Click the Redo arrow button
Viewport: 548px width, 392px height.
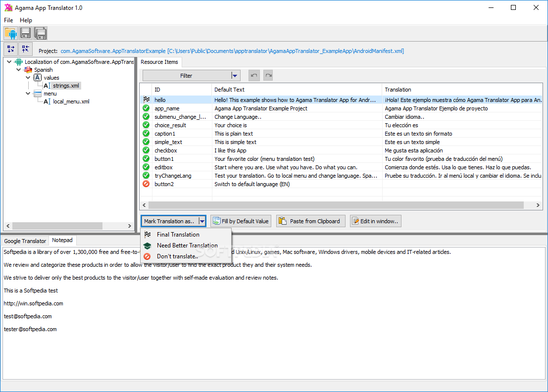click(268, 75)
